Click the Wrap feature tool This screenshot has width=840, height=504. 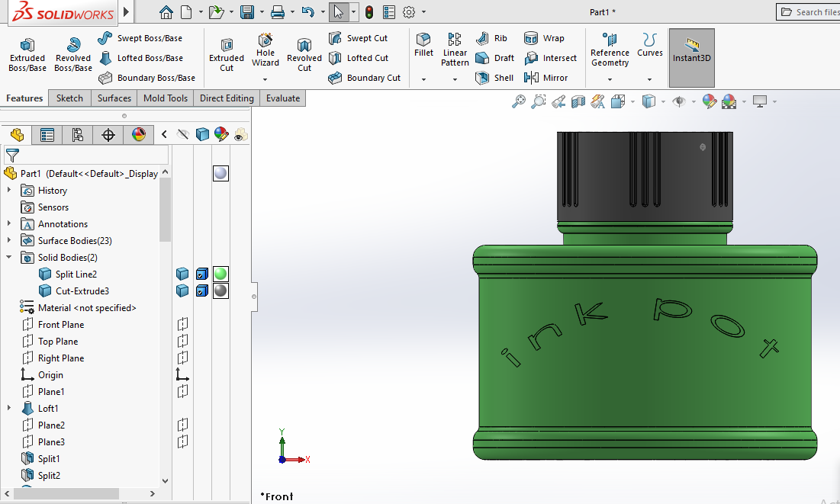(x=544, y=38)
